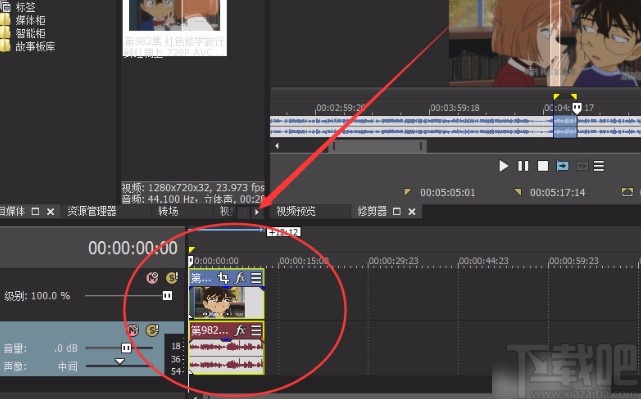The height and width of the screenshot is (399, 641).
Task: Mute the video track
Action: (152, 278)
